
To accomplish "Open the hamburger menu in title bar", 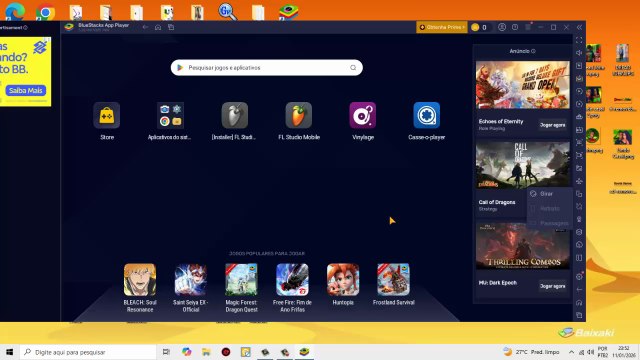I will coord(528,27).
